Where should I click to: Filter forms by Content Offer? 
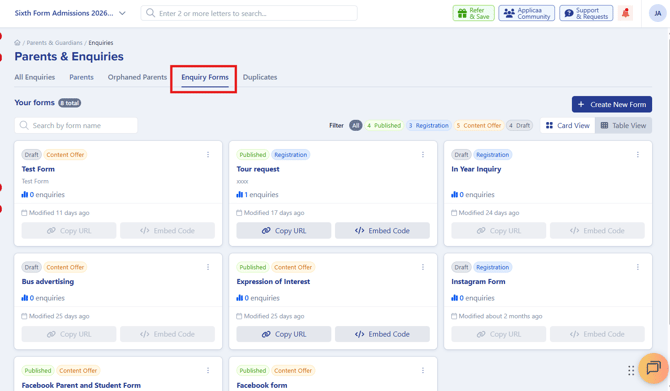479,126
